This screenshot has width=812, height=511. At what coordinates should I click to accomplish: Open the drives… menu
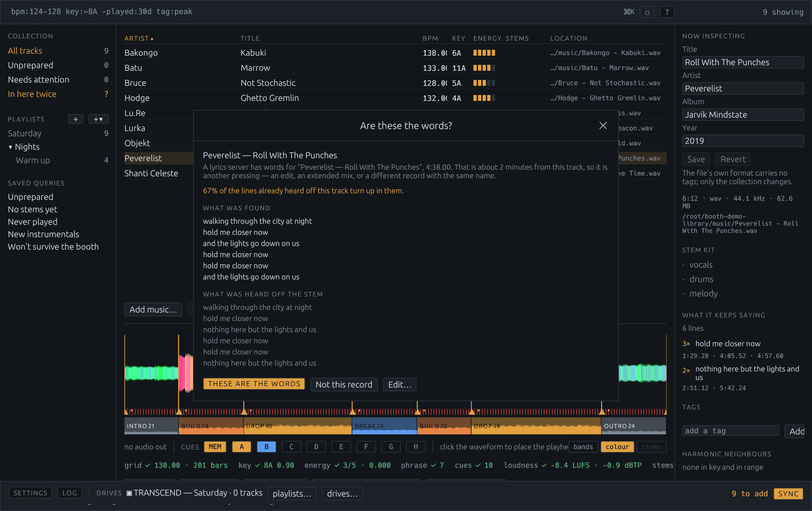(x=342, y=493)
